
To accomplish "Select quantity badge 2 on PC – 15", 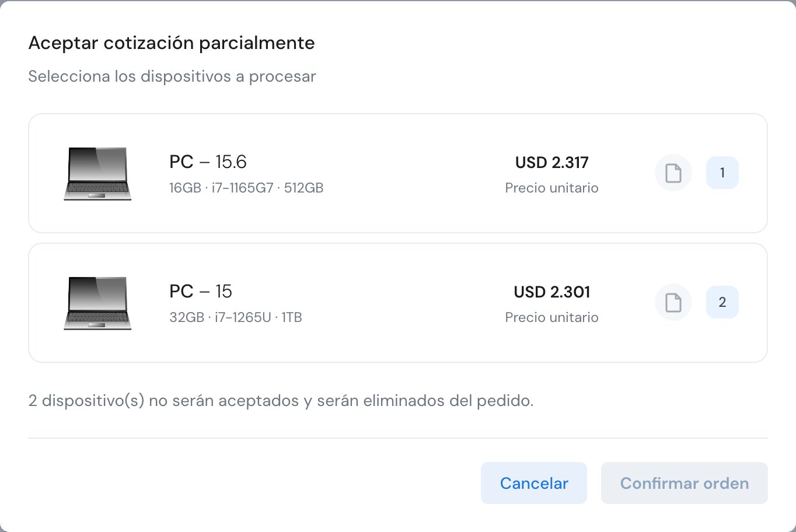I will (x=722, y=302).
